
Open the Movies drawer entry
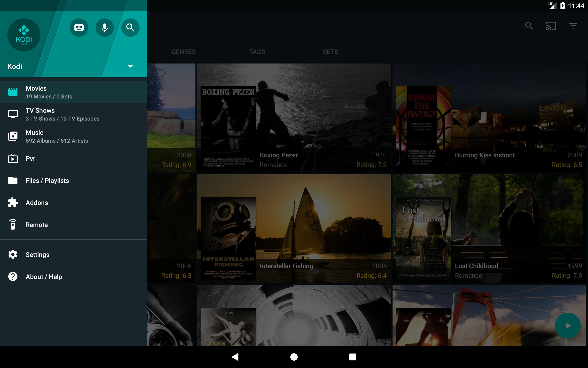(73, 92)
